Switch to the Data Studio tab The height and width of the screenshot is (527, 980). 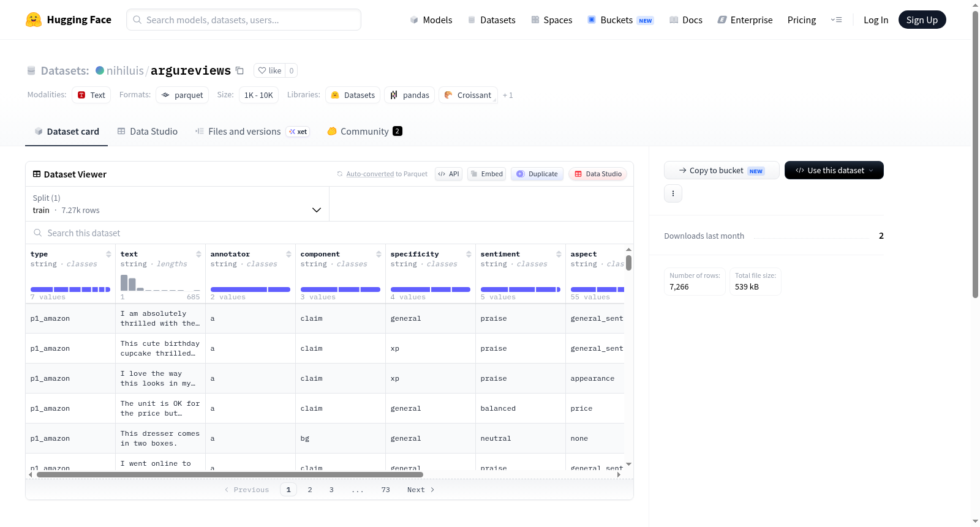pyautogui.click(x=148, y=131)
